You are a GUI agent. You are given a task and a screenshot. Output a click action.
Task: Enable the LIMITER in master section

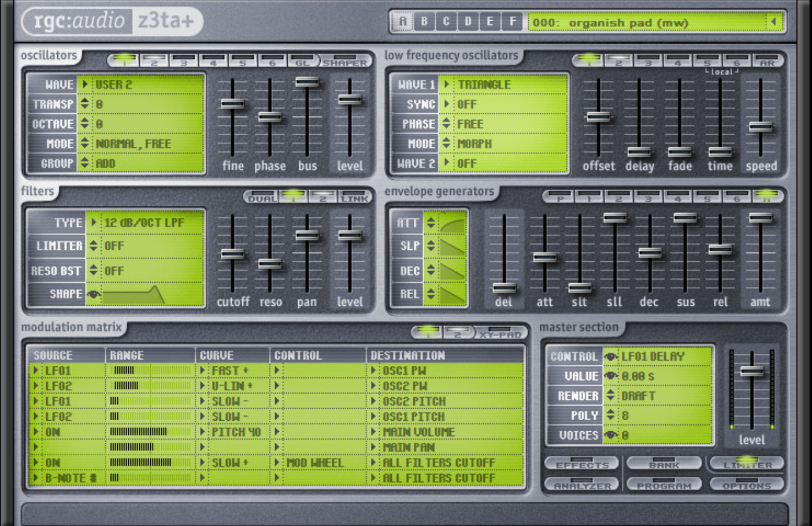click(747, 463)
